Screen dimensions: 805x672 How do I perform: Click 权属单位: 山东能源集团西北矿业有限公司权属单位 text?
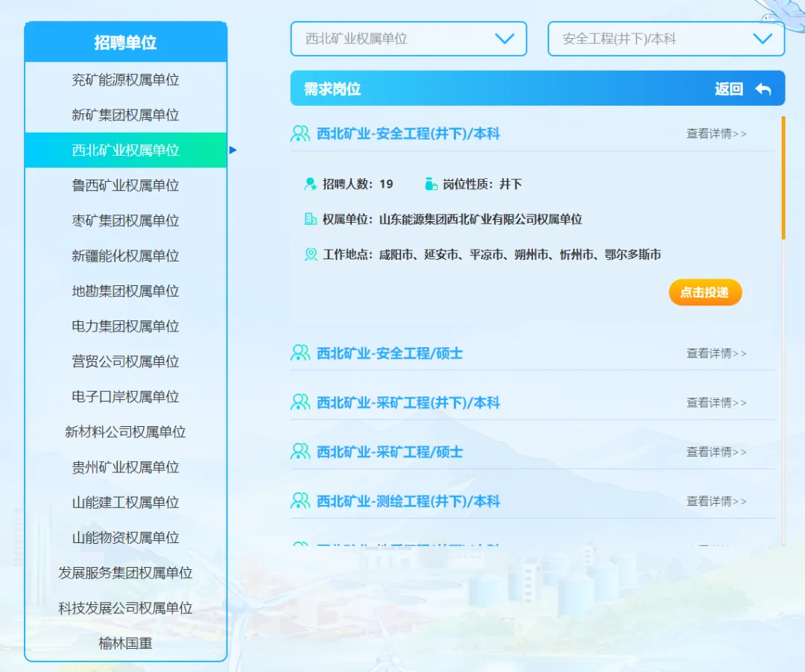click(x=452, y=220)
